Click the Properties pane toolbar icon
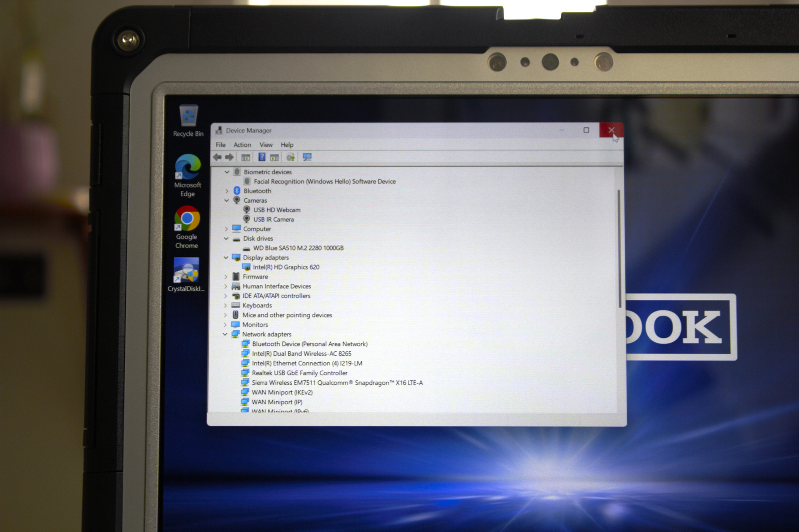This screenshot has width=799, height=532. tap(274, 158)
